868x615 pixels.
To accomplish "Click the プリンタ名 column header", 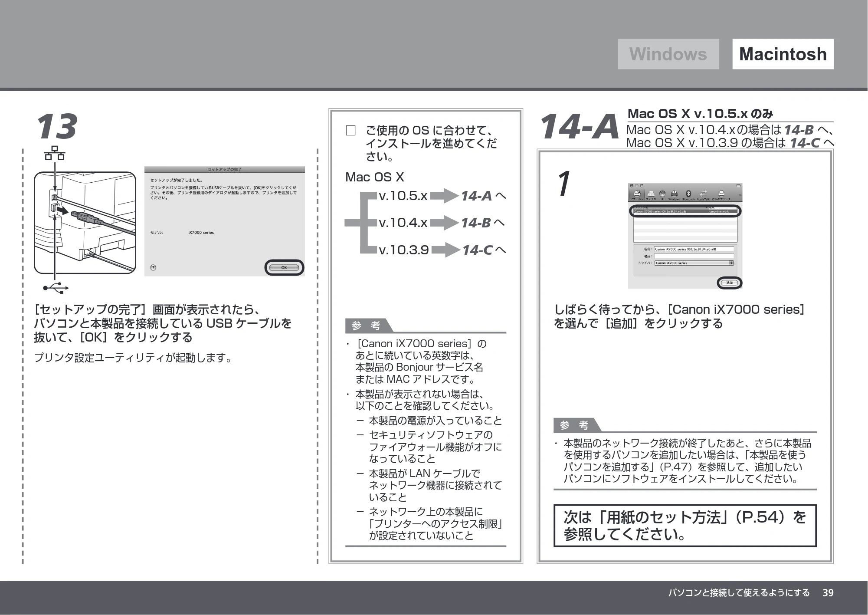I will (x=671, y=207).
